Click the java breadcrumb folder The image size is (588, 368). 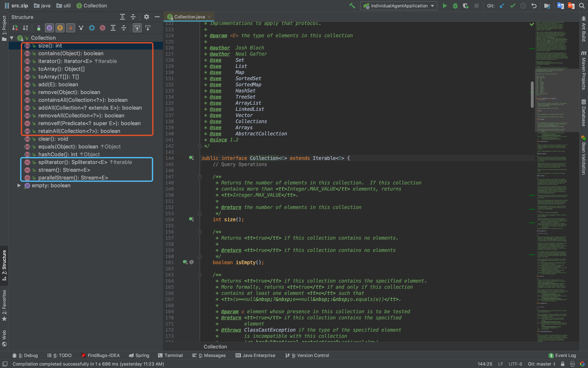click(x=42, y=6)
